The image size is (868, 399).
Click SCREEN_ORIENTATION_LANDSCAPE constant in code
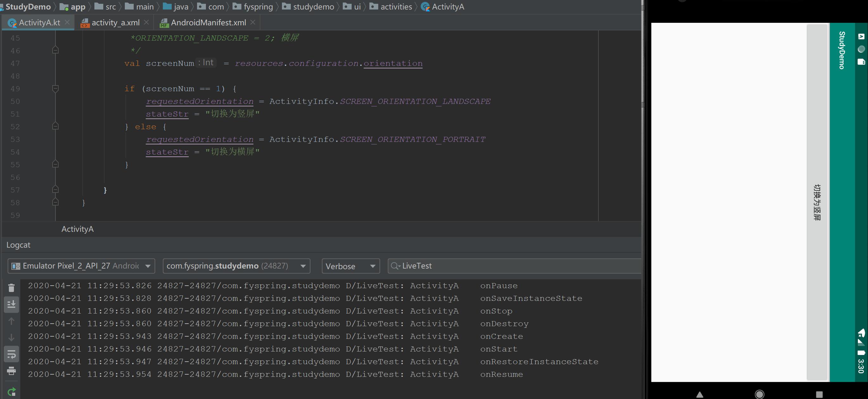(x=415, y=101)
